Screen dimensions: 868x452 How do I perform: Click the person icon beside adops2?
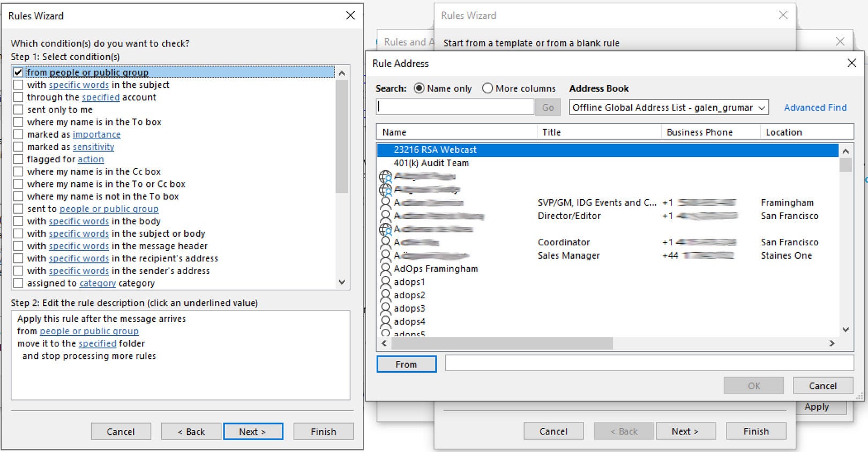(385, 295)
